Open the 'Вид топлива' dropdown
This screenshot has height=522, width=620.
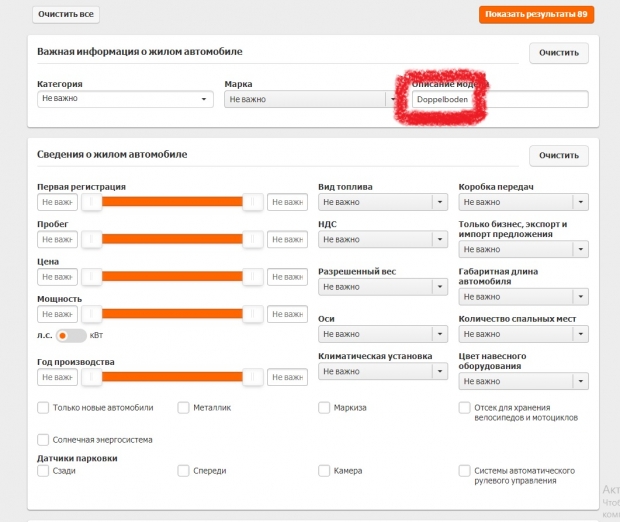point(381,202)
